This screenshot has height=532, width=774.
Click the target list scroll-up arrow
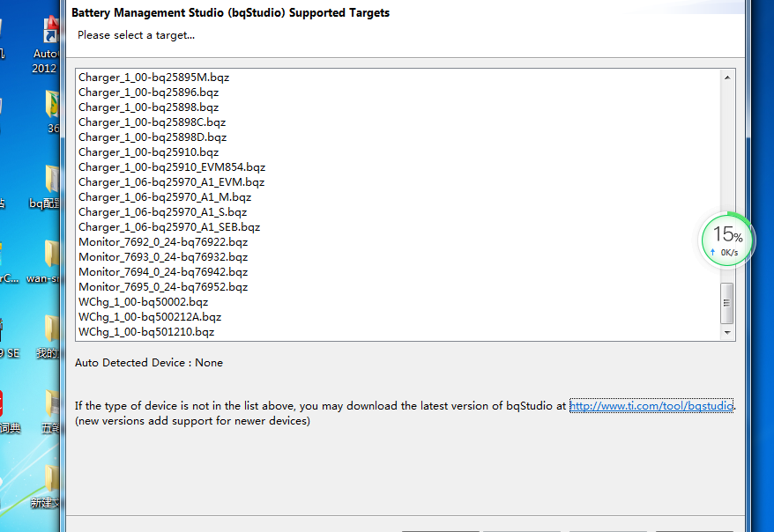(727, 78)
